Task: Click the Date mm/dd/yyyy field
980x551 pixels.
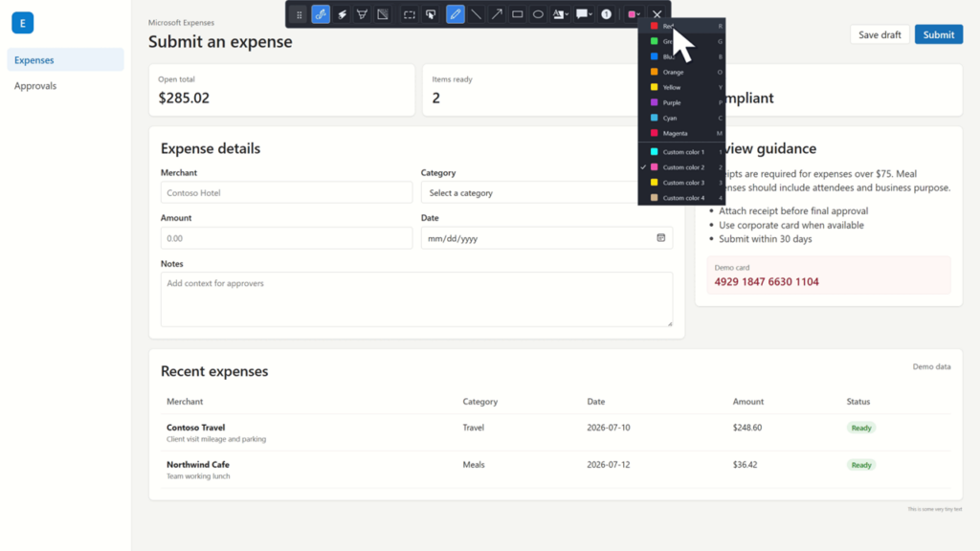Action: pyautogui.click(x=546, y=238)
